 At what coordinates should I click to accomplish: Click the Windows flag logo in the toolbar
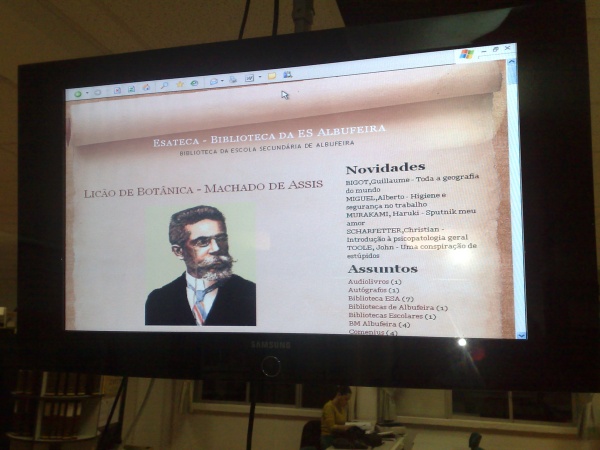pos(467,54)
